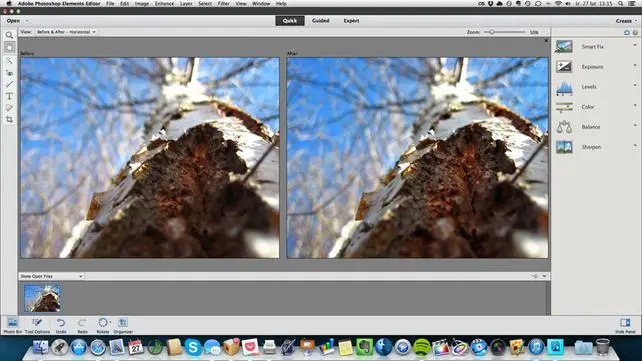Click the Help menu
The width and height of the screenshot is (642, 361).
click(281, 4)
